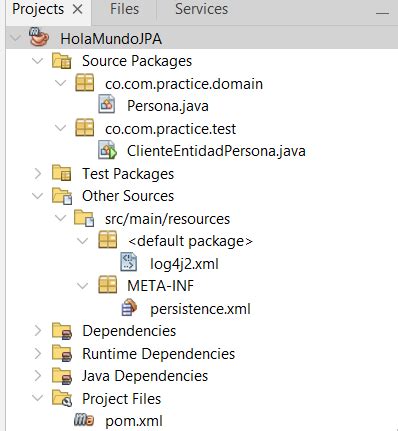
Task: Click the co.com.practice.test package icon
Action: (x=85, y=128)
